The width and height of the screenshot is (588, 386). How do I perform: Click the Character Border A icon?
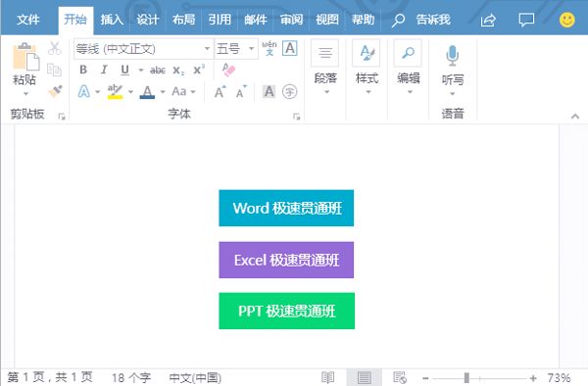(x=290, y=48)
